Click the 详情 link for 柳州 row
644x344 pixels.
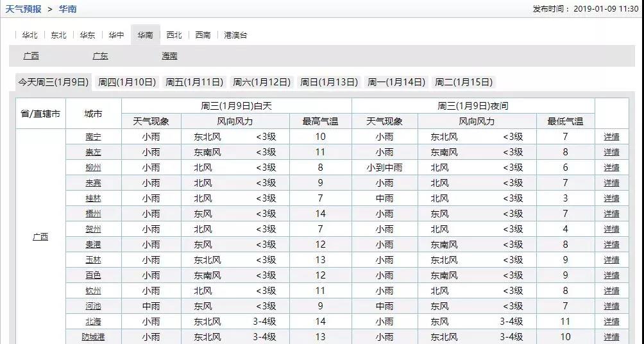coord(611,168)
